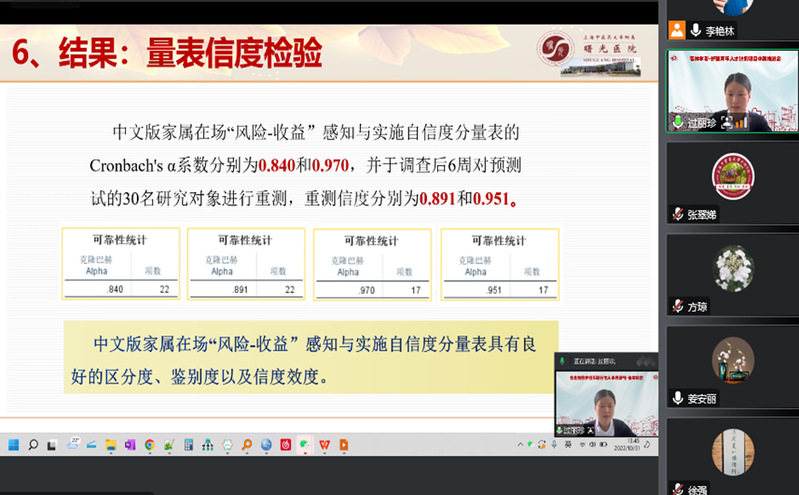
Task: Select 过丽珍's highlighted video tile
Action: click(x=732, y=90)
